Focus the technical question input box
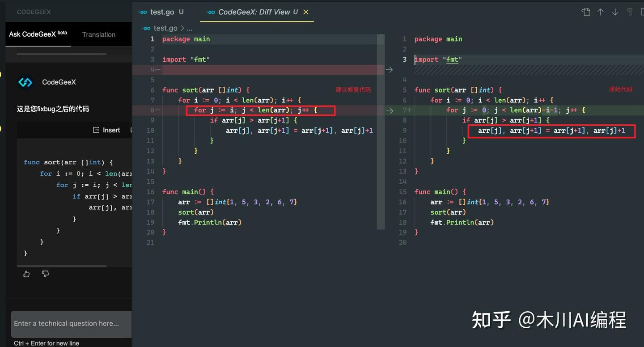This screenshot has height=347, width=644. click(72, 324)
